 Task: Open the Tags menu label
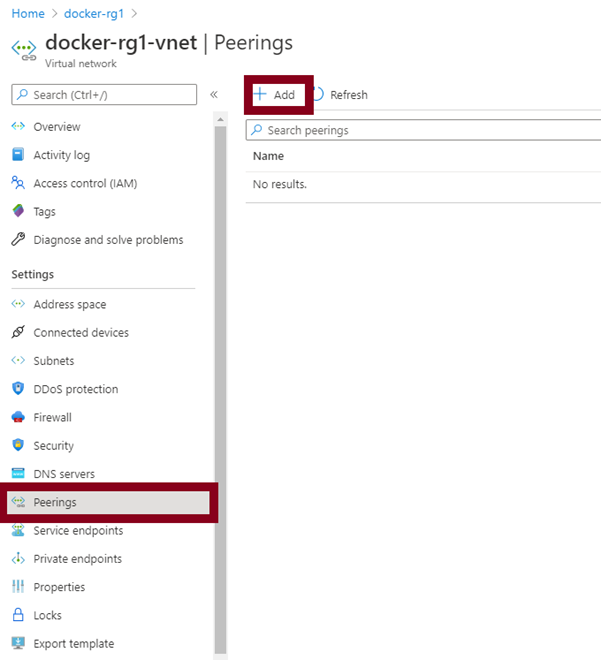(x=44, y=212)
